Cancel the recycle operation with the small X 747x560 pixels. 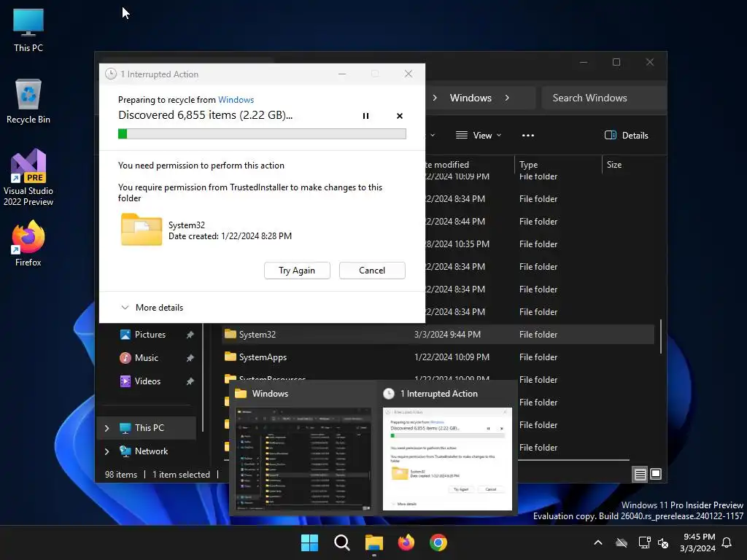click(400, 116)
